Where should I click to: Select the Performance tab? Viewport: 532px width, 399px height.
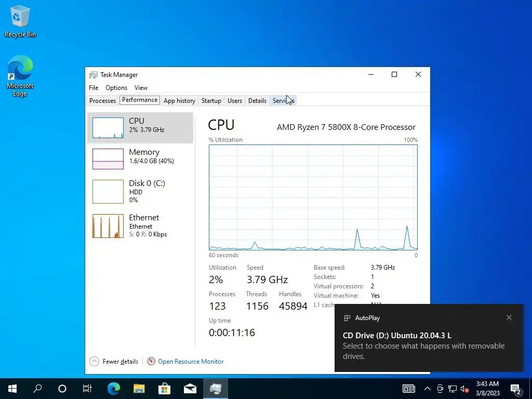tap(140, 100)
